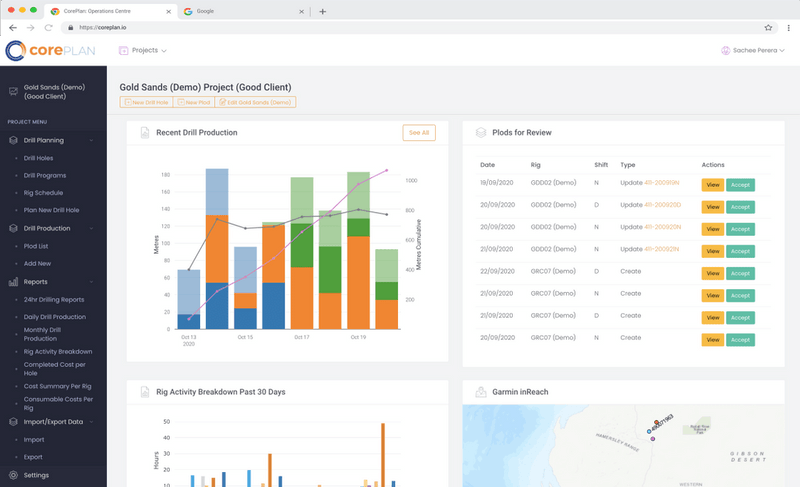Click pink cumulative line end point
The width and height of the screenshot is (800, 487).
[387, 170]
